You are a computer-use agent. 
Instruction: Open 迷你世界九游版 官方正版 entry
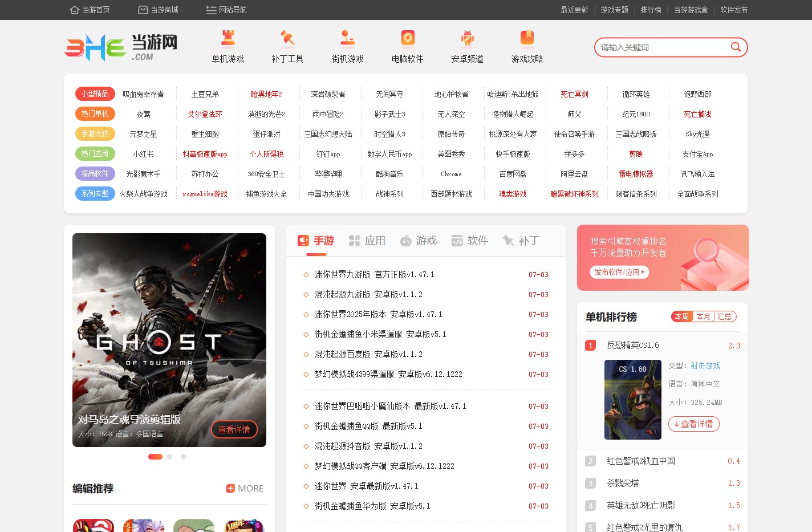tap(374, 274)
